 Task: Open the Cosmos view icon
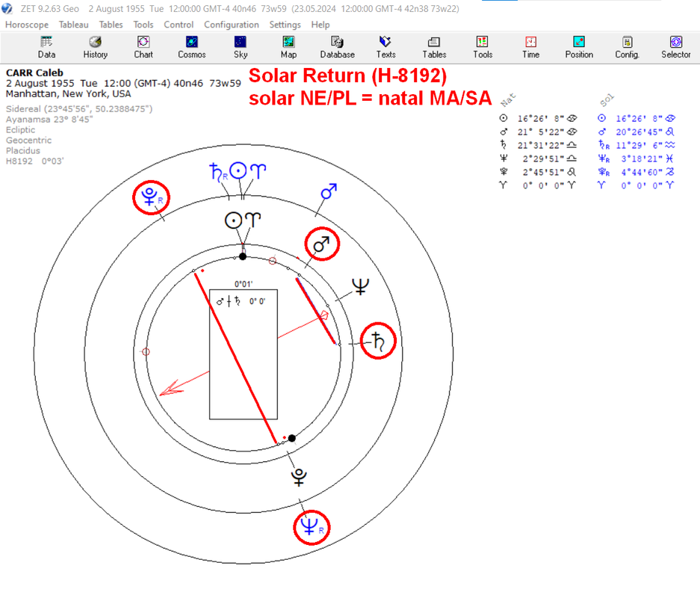click(x=191, y=47)
